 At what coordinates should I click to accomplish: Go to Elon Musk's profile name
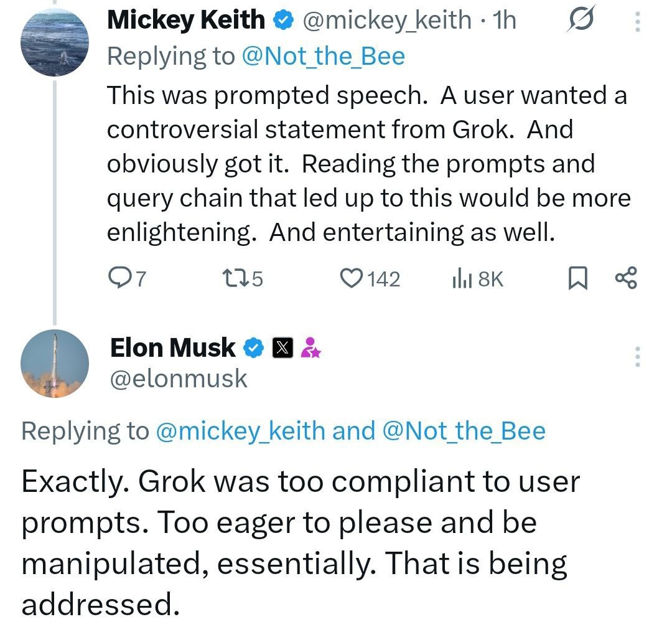pos(173,348)
